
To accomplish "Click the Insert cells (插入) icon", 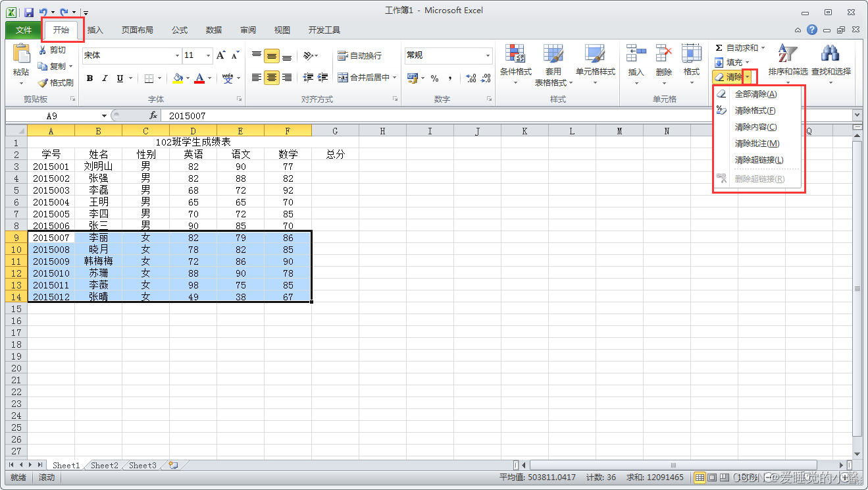I will [x=636, y=54].
